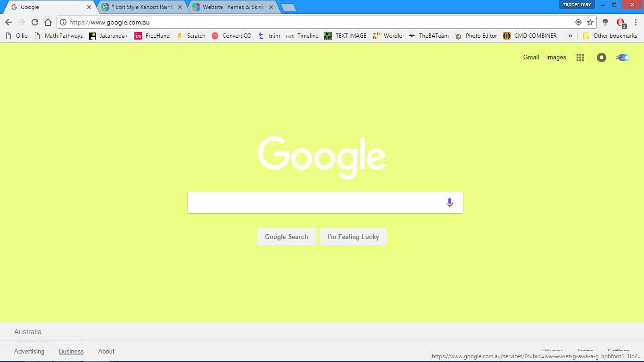Open the TEXT IMAGE bookmark
Viewport: 644px width, 362px height.
346,36
